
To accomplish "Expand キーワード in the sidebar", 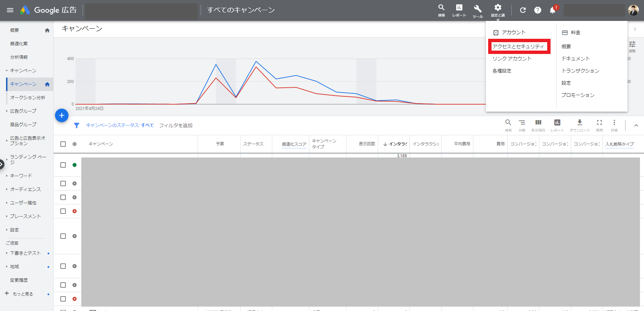I will [7, 176].
